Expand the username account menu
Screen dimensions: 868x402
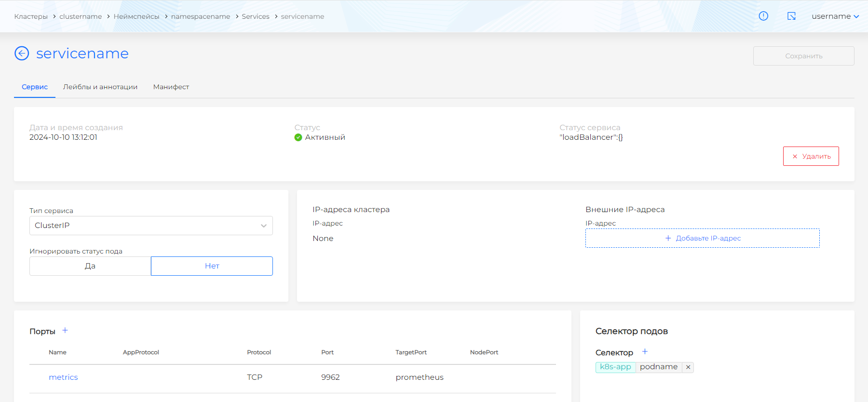point(835,16)
